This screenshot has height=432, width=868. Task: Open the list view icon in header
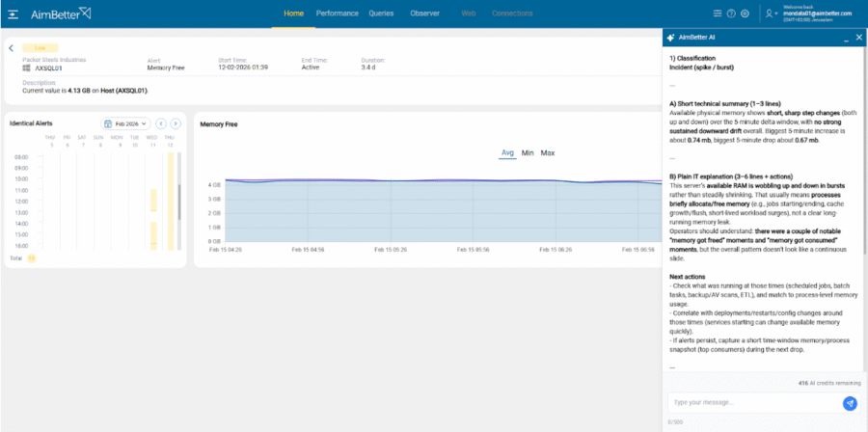click(717, 13)
